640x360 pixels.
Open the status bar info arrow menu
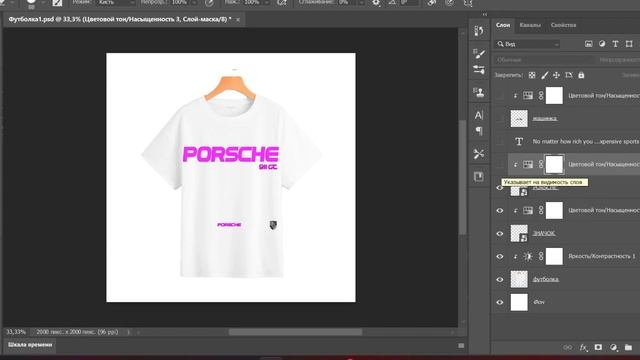[x=128, y=332]
